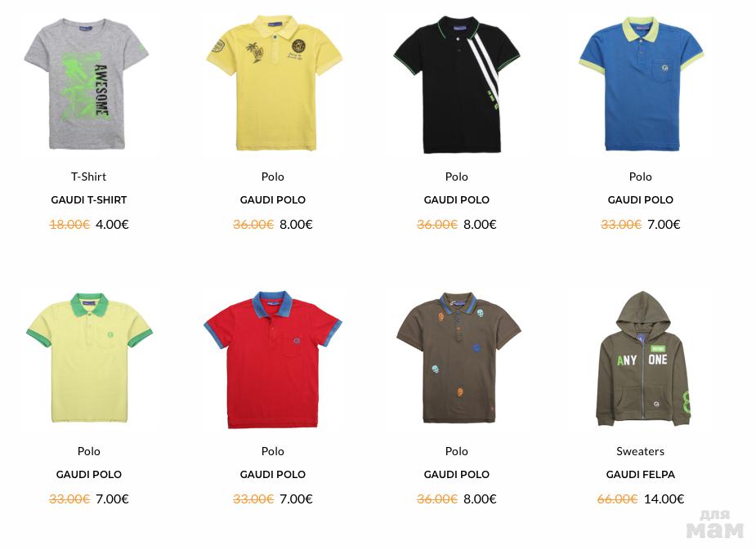View the olive polo with skull patches
The image size is (756, 550).
(x=458, y=358)
